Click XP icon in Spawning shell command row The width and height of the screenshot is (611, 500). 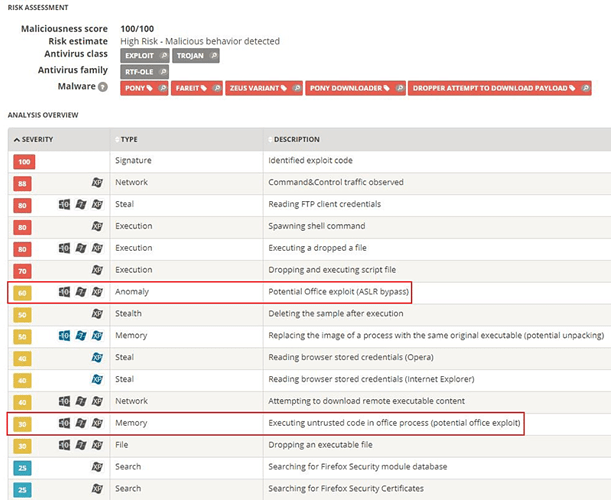pyautogui.click(x=97, y=226)
